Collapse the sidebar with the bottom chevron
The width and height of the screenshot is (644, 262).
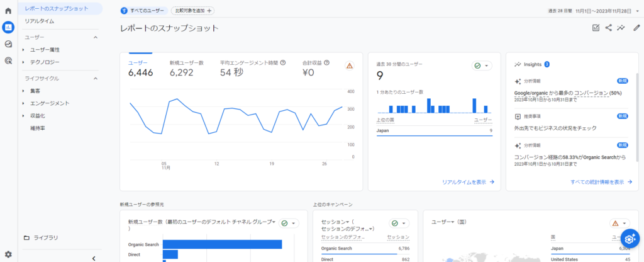point(93,258)
